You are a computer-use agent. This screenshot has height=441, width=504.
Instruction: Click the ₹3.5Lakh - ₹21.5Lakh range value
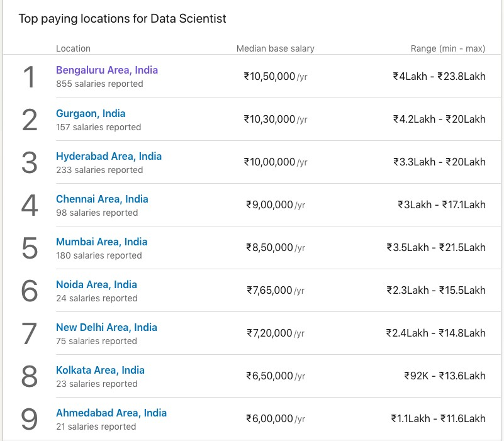435,248
